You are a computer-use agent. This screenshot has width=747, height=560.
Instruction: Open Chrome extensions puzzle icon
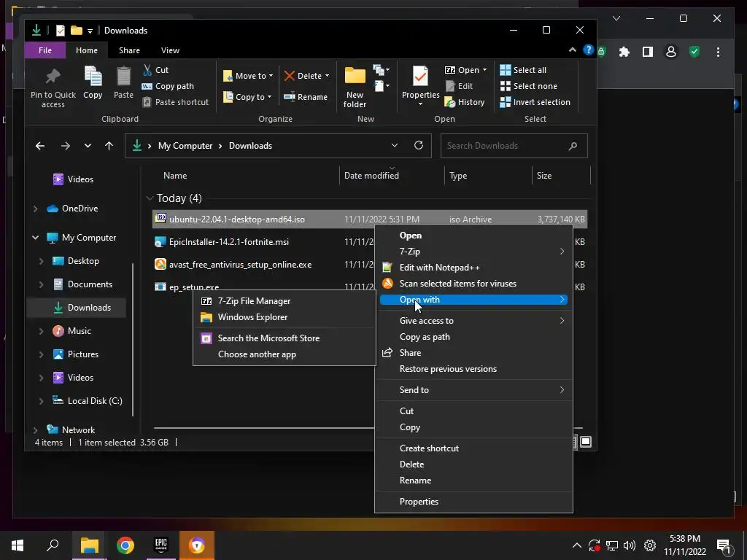624,52
